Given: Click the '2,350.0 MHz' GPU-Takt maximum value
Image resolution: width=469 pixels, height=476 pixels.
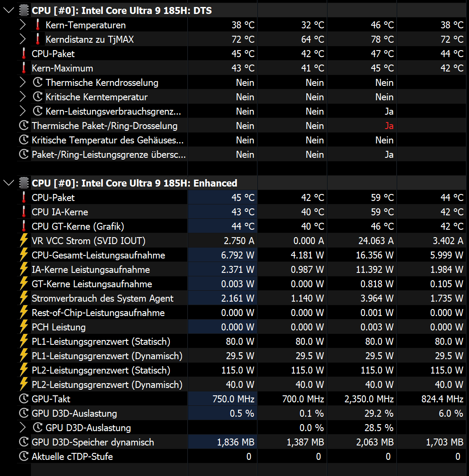Looking at the screenshot, I should point(369,399).
